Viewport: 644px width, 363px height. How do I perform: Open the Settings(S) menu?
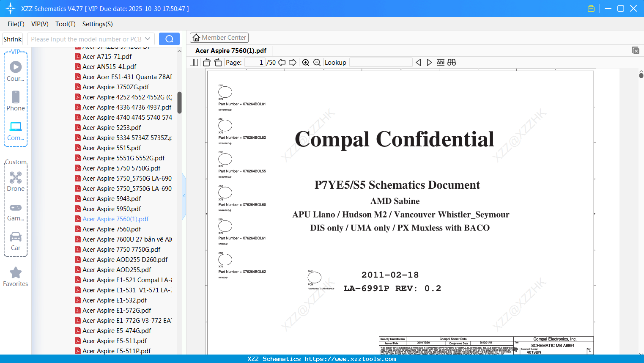(98, 24)
